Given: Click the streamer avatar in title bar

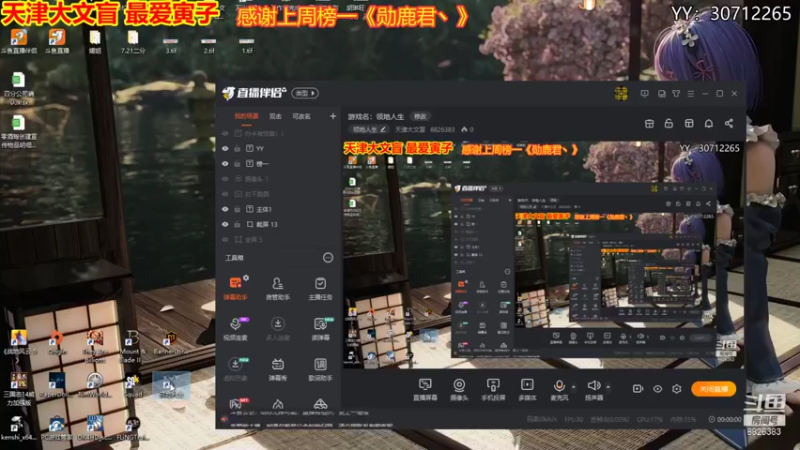Looking at the screenshot, I should pos(621,93).
